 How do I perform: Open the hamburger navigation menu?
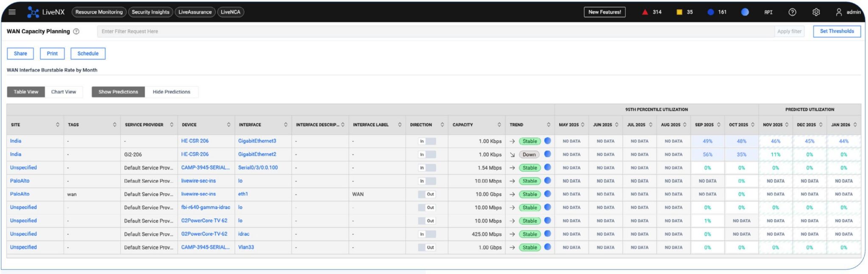coord(12,12)
